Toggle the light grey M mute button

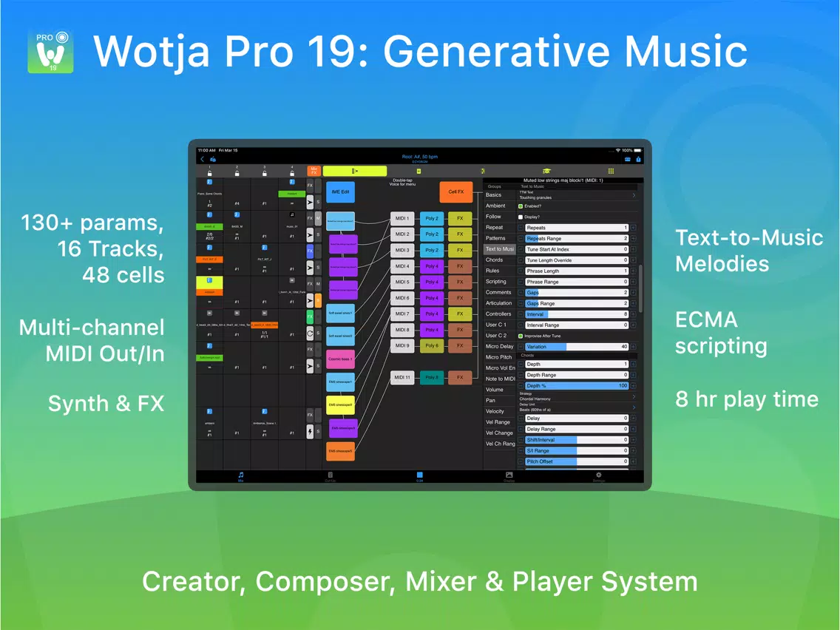click(318, 219)
